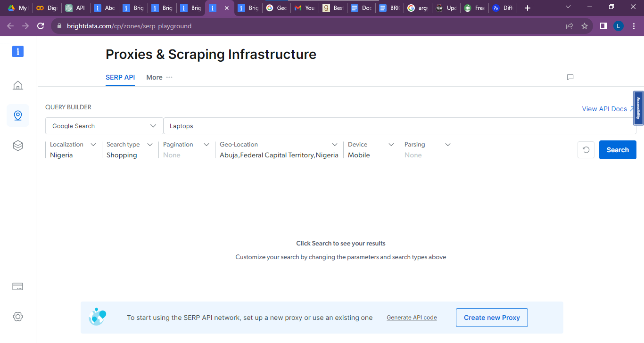Toggle the browser side panel icon
This screenshot has height=343, width=644.
click(603, 26)
